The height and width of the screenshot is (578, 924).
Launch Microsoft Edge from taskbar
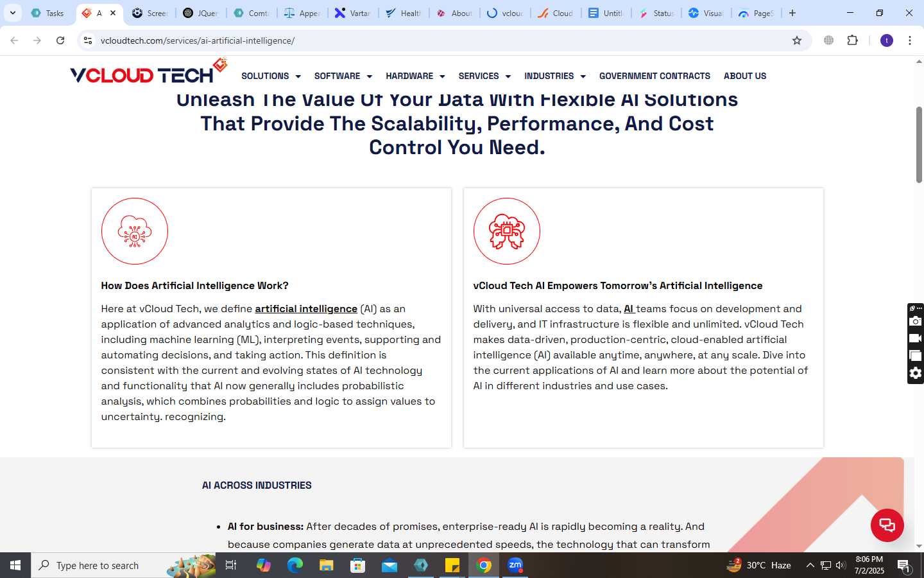295,565
